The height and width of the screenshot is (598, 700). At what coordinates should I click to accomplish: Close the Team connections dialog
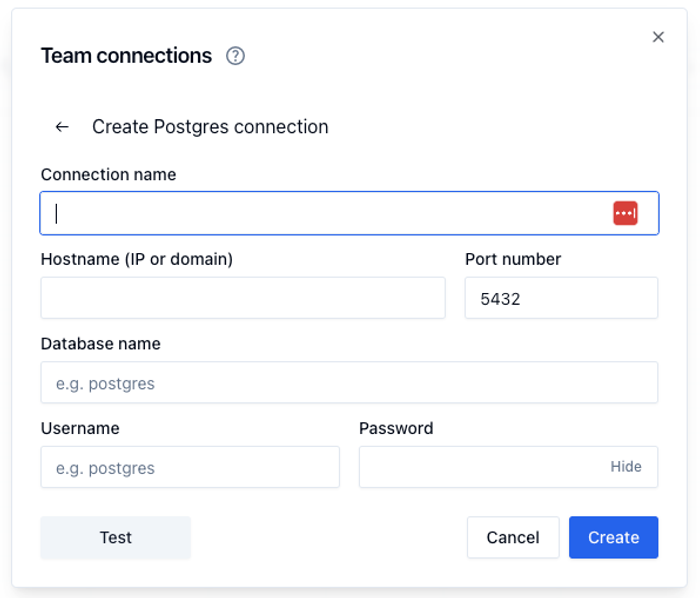coord(658,37)
